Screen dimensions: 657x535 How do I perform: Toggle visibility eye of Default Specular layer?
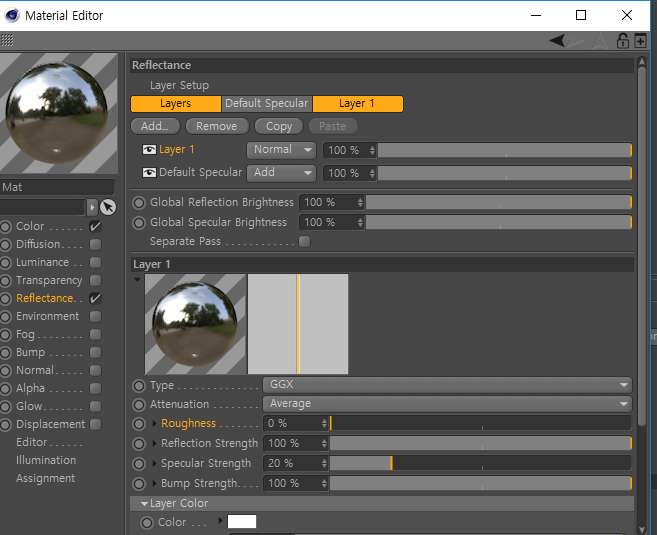click(x=149, y=173)
